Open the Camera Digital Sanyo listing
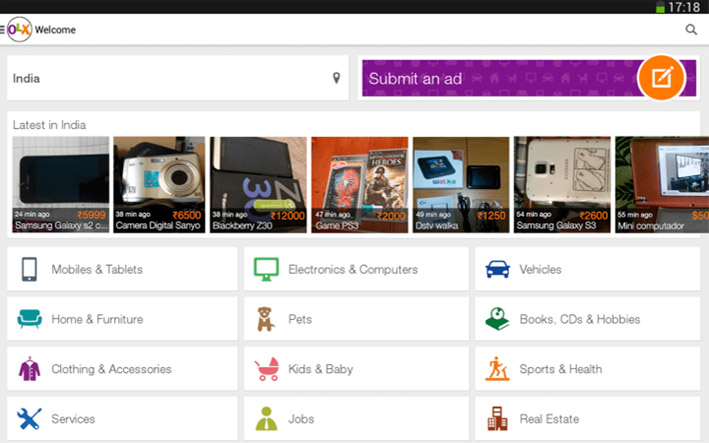The width and height of the screenshot is (709, 443). pos(159,184)
